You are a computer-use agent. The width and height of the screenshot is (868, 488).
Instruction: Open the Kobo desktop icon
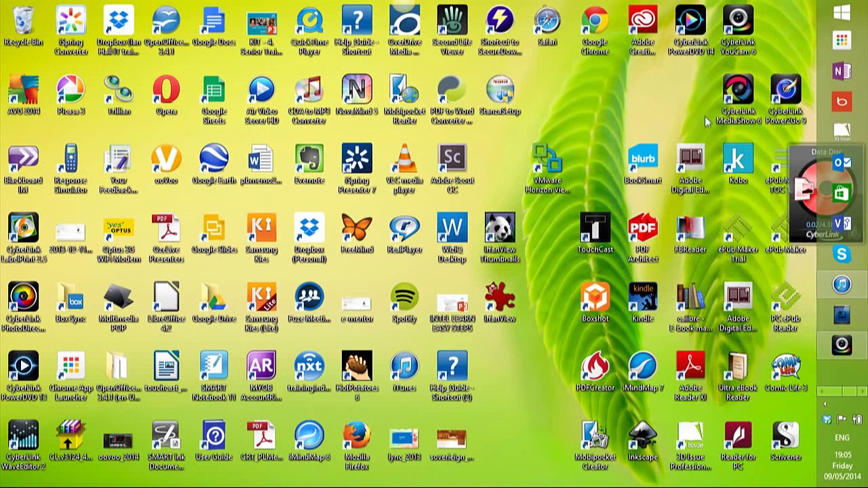click(x=738, y=159)
